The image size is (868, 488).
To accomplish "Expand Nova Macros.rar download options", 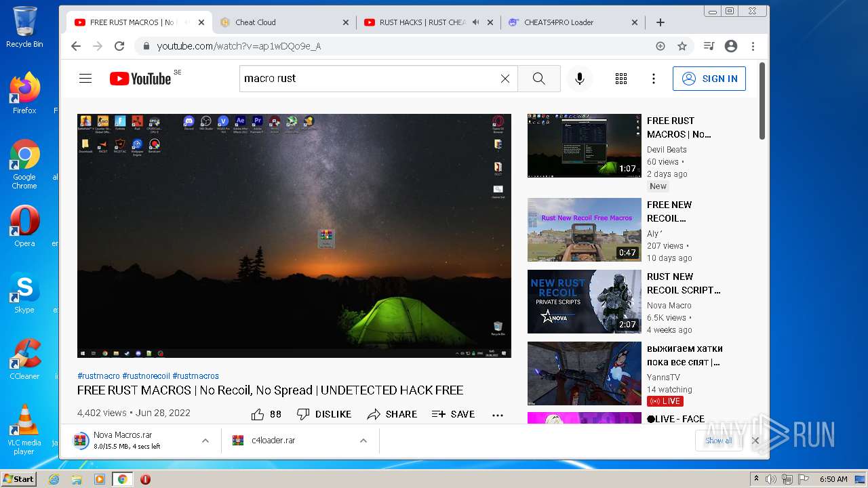I will [205, 441].
